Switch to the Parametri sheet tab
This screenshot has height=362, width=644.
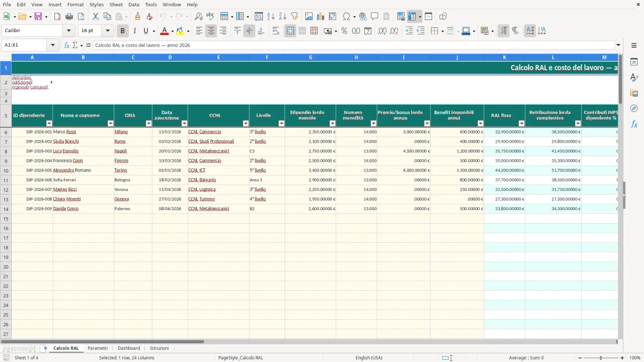click(x=98, y=348)
